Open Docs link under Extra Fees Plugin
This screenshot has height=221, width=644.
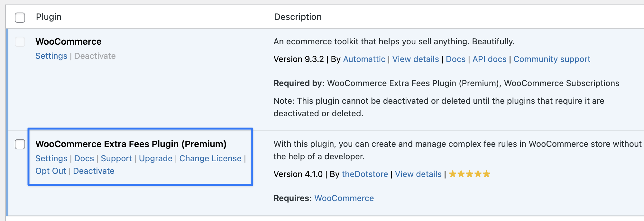click(84, 158)
